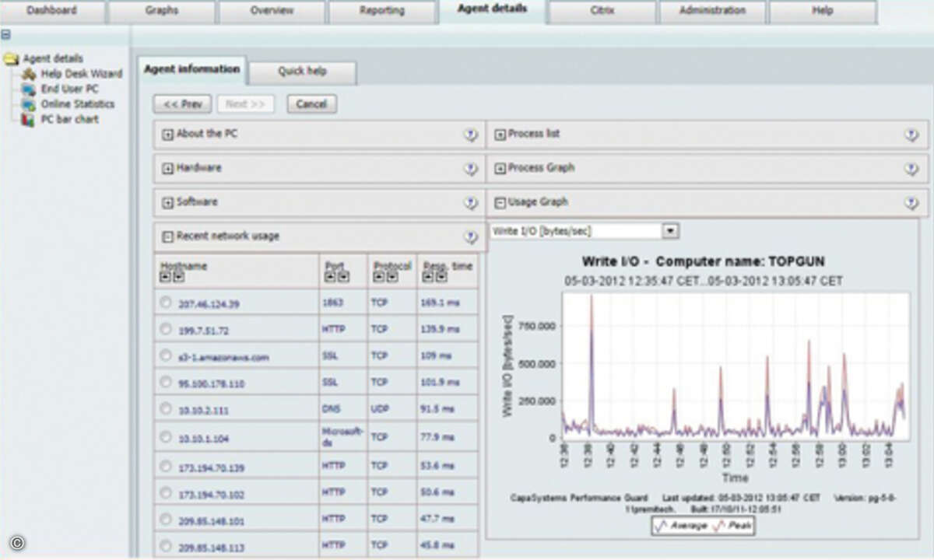
Task: Click the Agent details folder icon
Action: click(x=11, y=58)
